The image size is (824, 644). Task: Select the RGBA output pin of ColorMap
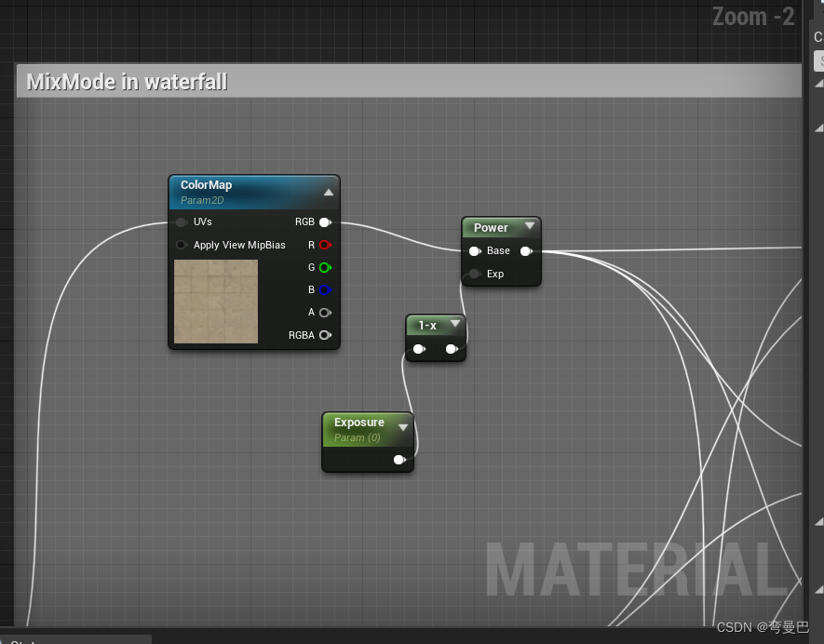[x=325, y=335]
